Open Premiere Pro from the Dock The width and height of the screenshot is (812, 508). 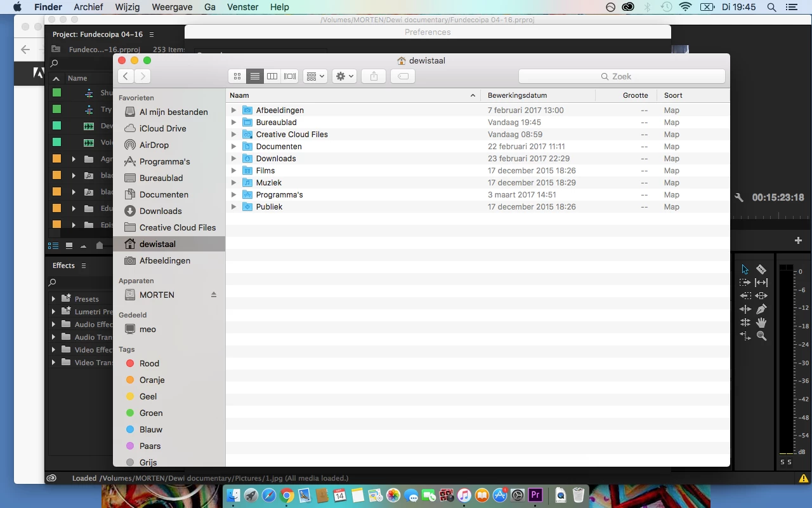(535, 495)
